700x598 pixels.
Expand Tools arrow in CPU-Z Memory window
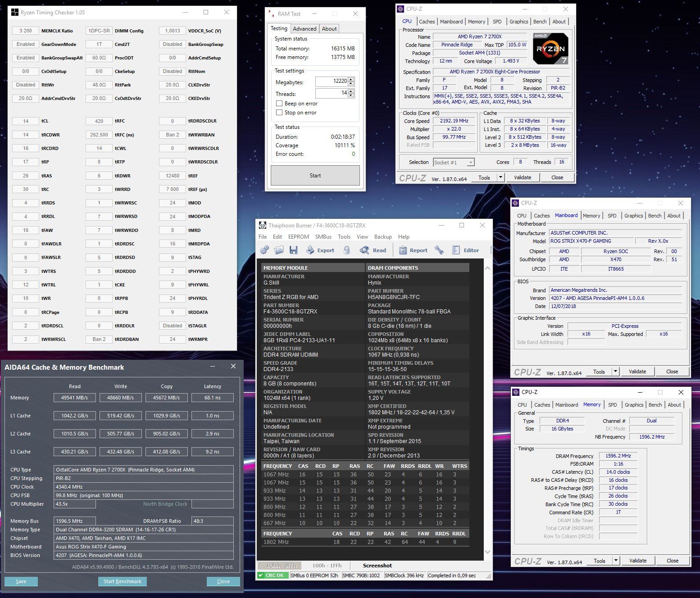click(616, 561)
